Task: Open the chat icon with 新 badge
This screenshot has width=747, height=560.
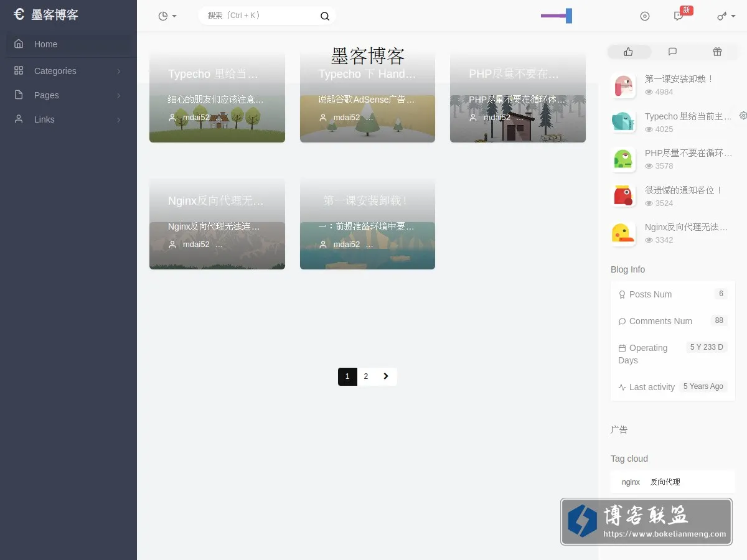Action: point(679,16)
